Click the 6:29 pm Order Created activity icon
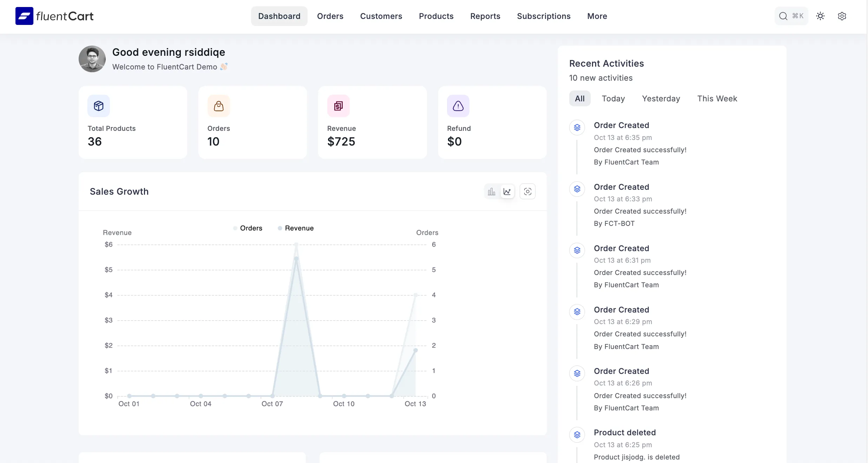 pos(577,312)
